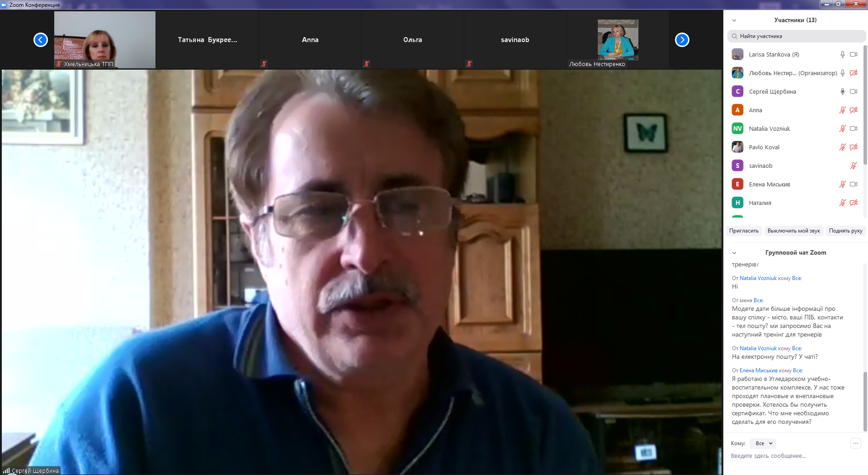This screenshot has height=475, width=868.
Task: Click signal strength icon beside Сергей Щербина label
Action: [x=6, y=470]
